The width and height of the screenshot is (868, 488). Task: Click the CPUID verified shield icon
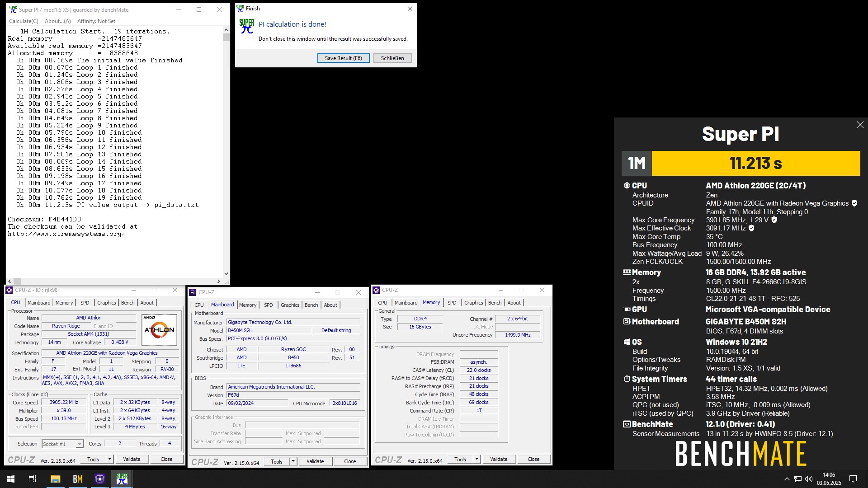tap(854, 203)
